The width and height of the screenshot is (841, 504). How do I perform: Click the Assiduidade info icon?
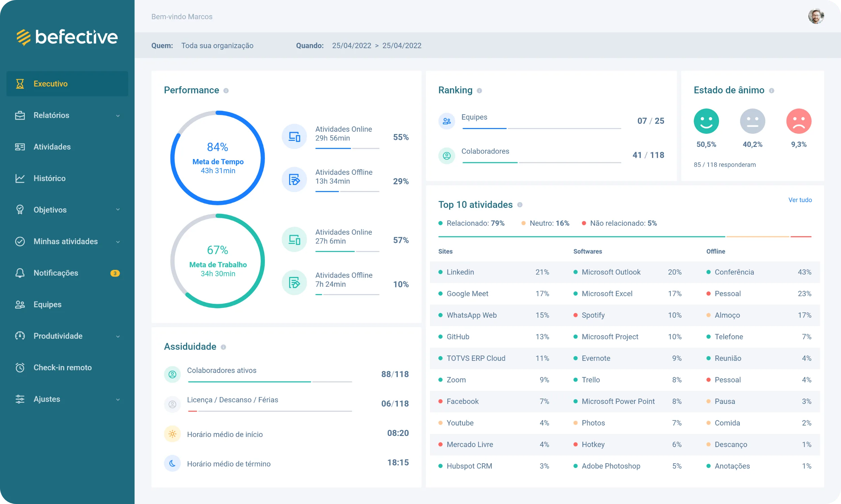pos(223,347)
